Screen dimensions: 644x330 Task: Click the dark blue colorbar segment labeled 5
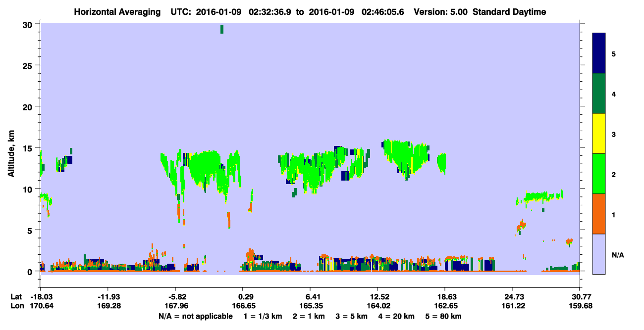click(x=599, y=53)
